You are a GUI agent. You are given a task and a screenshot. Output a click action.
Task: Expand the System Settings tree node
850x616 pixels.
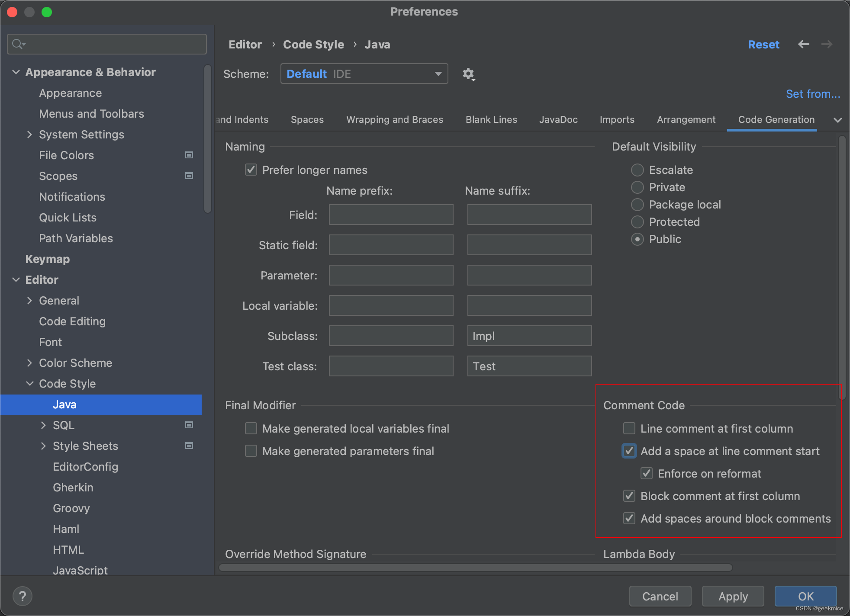coord(29,135)
